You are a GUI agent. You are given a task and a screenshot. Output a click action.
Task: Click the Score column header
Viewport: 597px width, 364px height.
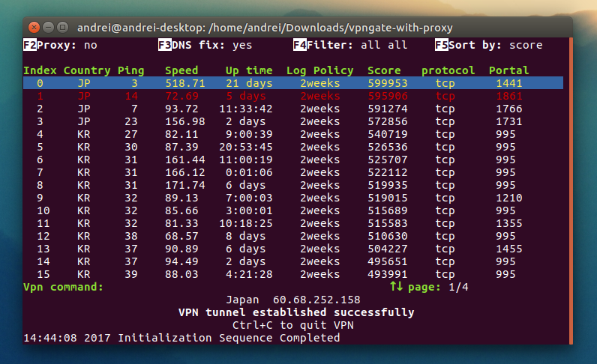click(384, 70)
